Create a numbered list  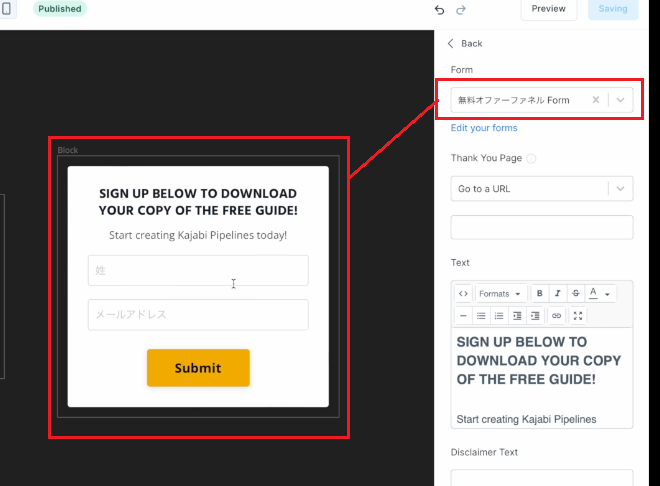click(499, 316)
